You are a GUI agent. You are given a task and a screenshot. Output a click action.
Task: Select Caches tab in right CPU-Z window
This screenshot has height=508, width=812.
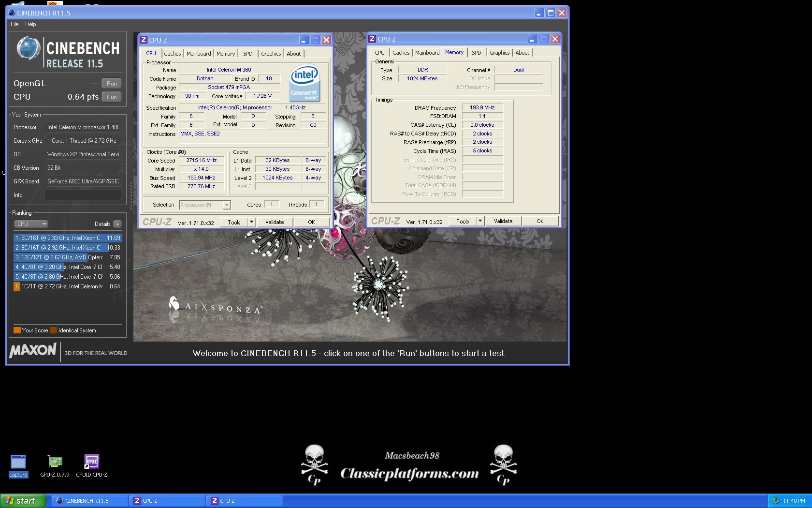tap(401, 53)
